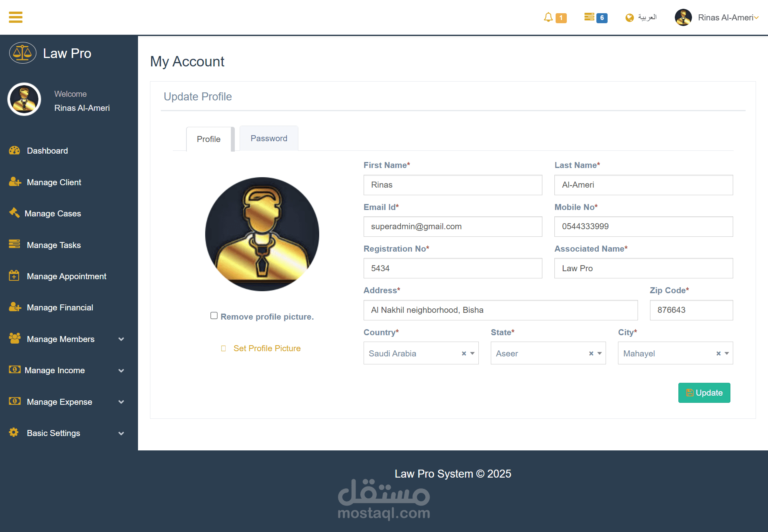Image resolution: width=768 pixels, height=532 pixels.
Task: Click the hamburger menu icon
Action: pyautogui.click(x=16, y=17)
